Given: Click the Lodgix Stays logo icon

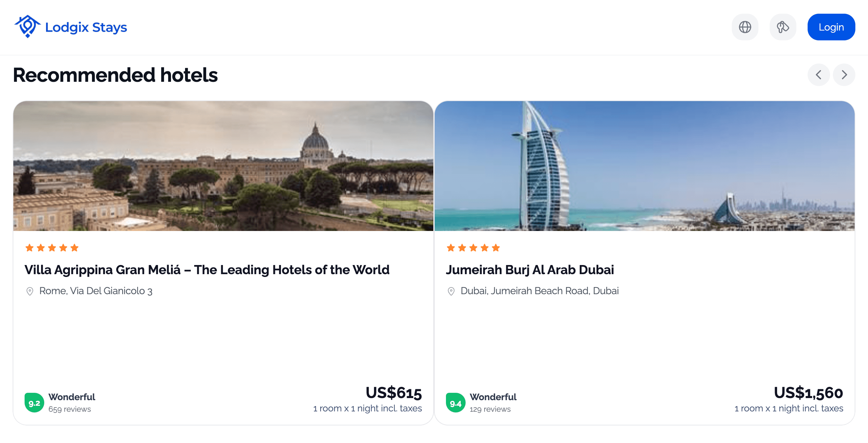Looking at the screenshot, I should click(x=27, y=27).
